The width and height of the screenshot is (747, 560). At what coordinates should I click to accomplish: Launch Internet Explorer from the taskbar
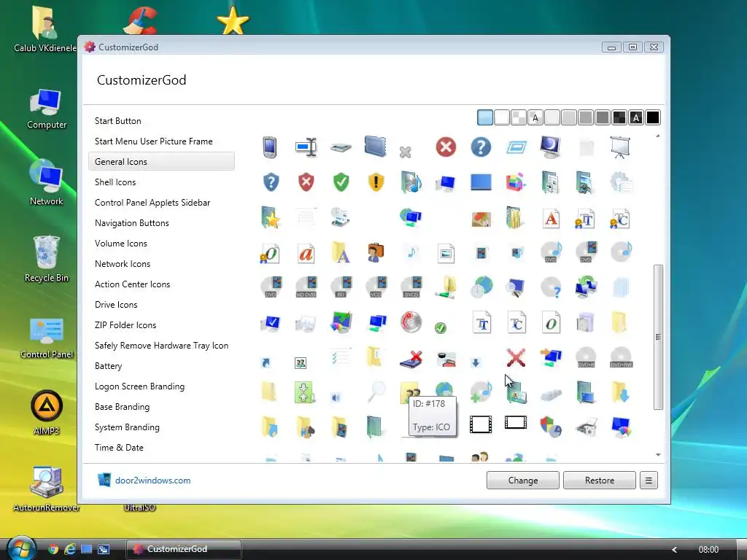point(70,550)
